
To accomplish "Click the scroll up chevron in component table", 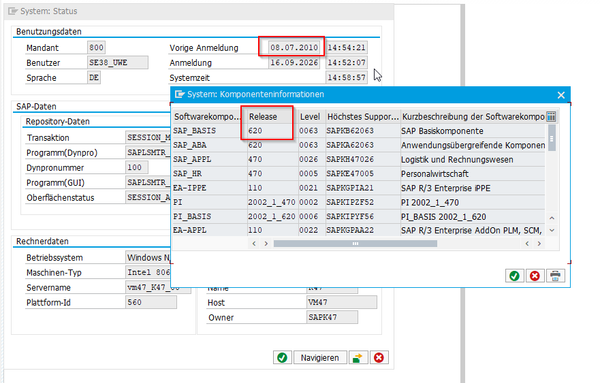I will [552, 218].
